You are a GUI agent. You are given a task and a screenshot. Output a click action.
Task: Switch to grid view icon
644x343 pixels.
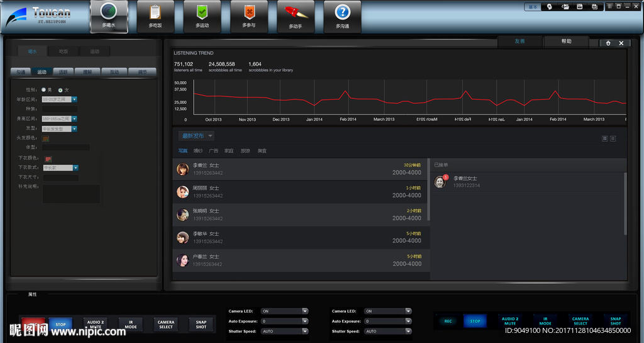(x=604, y=139)
